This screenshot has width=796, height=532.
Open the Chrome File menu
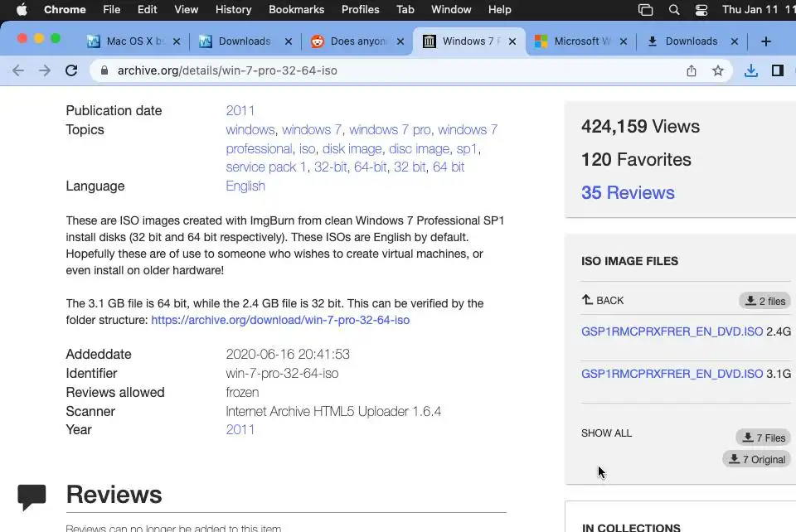(111, 10)
